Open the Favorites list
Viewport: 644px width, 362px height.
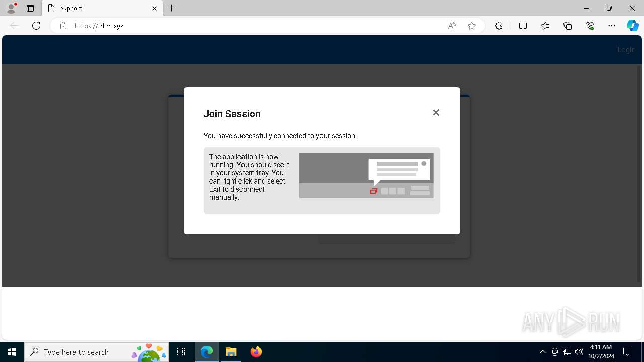click(545, 26)
